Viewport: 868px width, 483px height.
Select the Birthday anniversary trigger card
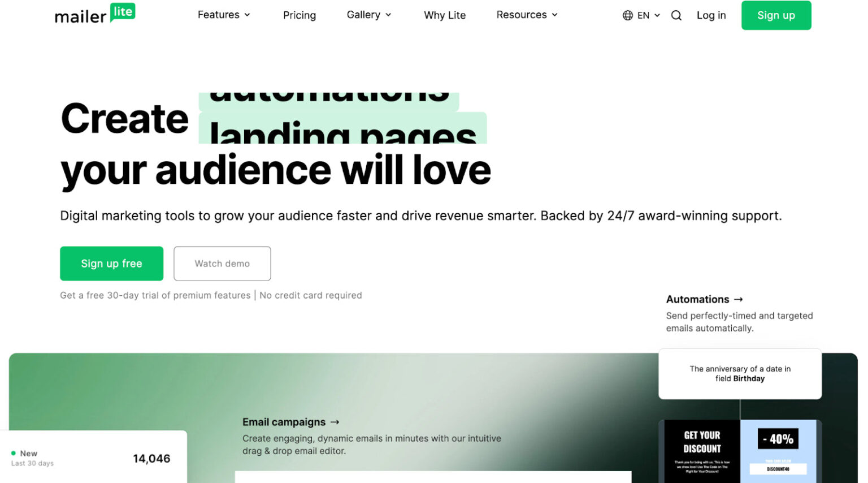pos(740,374)
